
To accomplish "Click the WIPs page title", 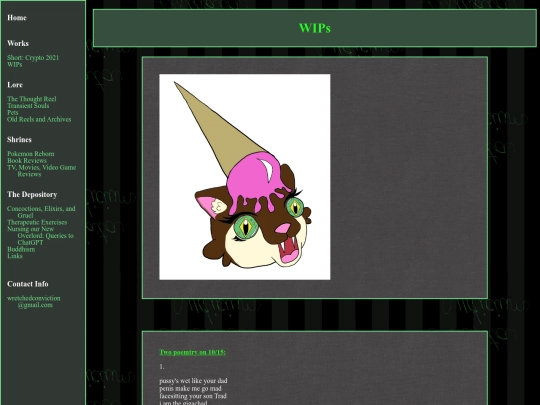I will click(314, 28).
